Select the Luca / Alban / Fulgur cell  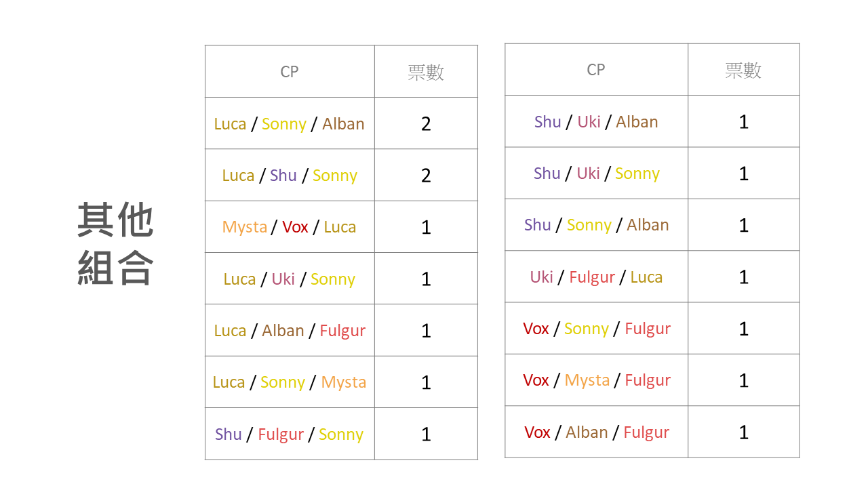pos(290,330)
